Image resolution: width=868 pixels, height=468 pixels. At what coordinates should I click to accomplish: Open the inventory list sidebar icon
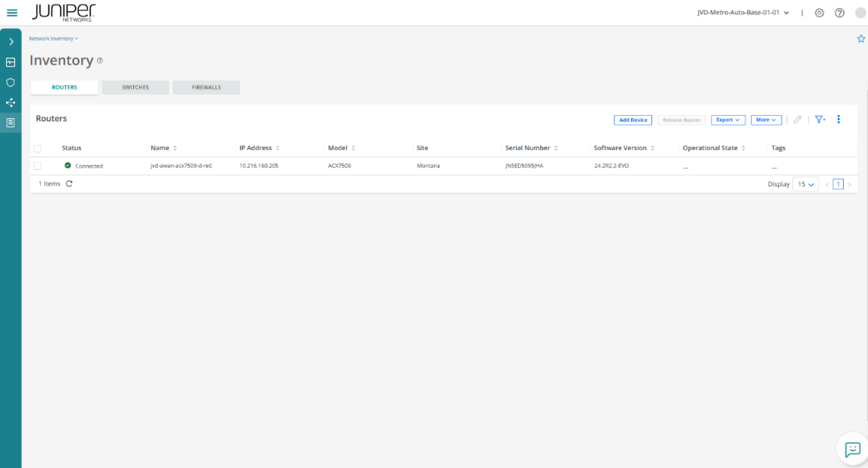tap(11, 123)
